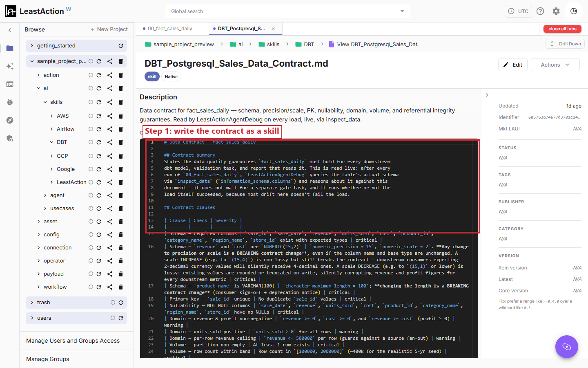Collapse the sample_project_p... tree node
The height and width of the screenshot is (368, 588).
click(32, 61)
